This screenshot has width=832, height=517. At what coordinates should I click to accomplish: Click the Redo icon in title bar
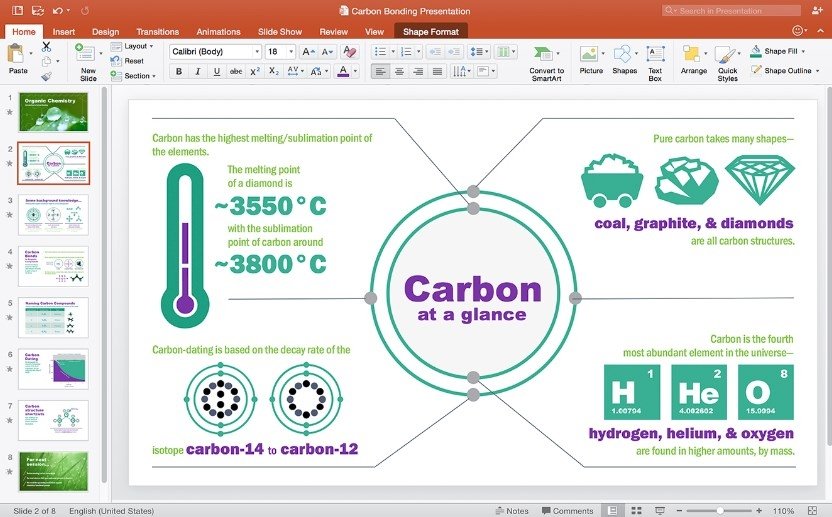85,10
